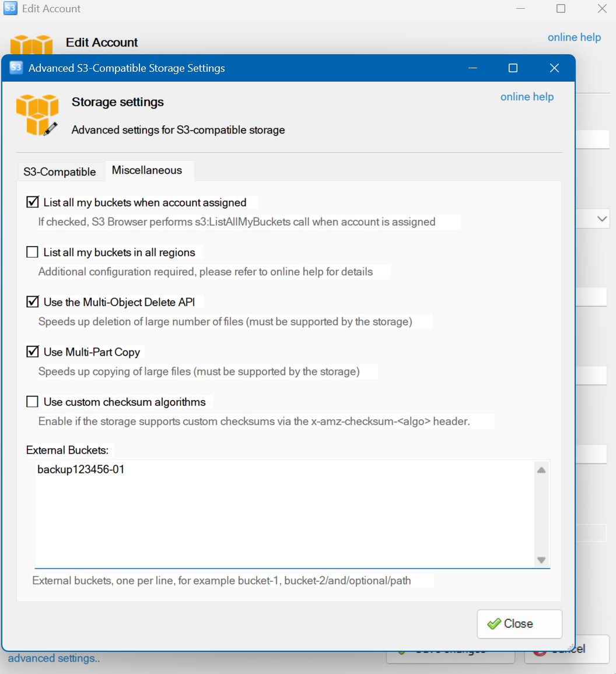Uncheck List all my buckets when account assigned
The width and height of the screenshot is (616, 674).
(x=33, y=202)
